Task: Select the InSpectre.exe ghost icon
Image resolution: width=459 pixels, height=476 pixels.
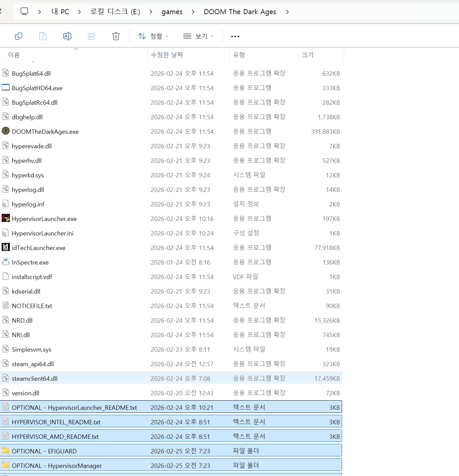Action: [x=6, y=262]
